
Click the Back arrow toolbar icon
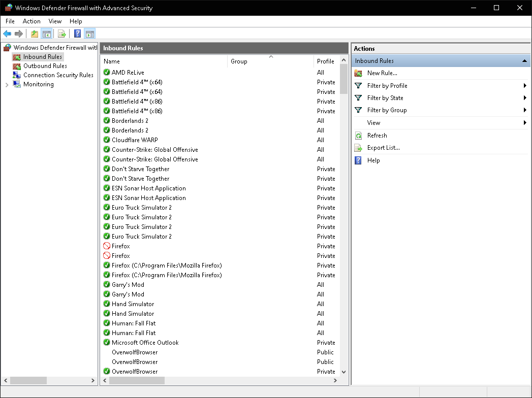[7, 34]
